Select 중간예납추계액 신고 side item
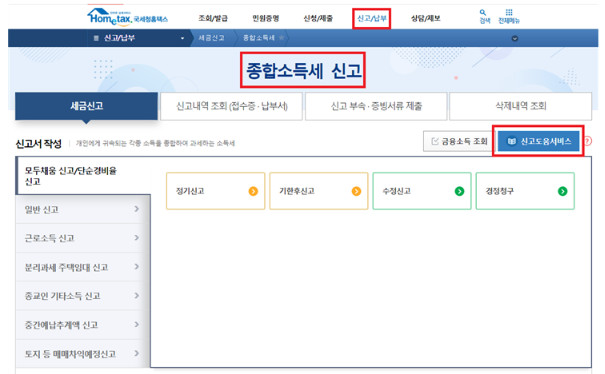 pos(83,325)
